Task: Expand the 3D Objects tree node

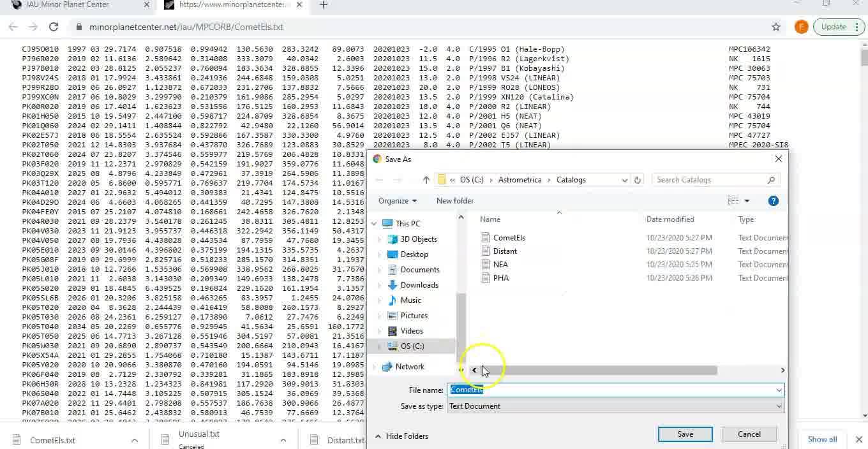Action: pos(380,239)
